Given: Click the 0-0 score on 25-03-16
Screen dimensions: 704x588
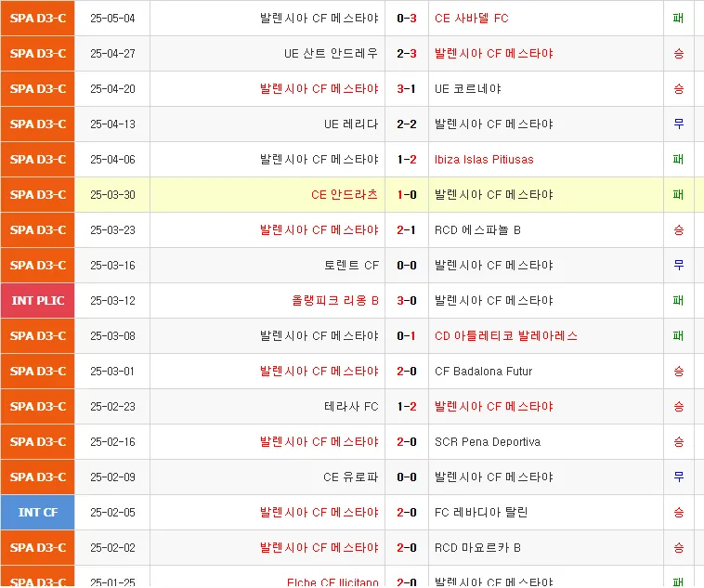Looking at the screenshot, I should (406, 266).
